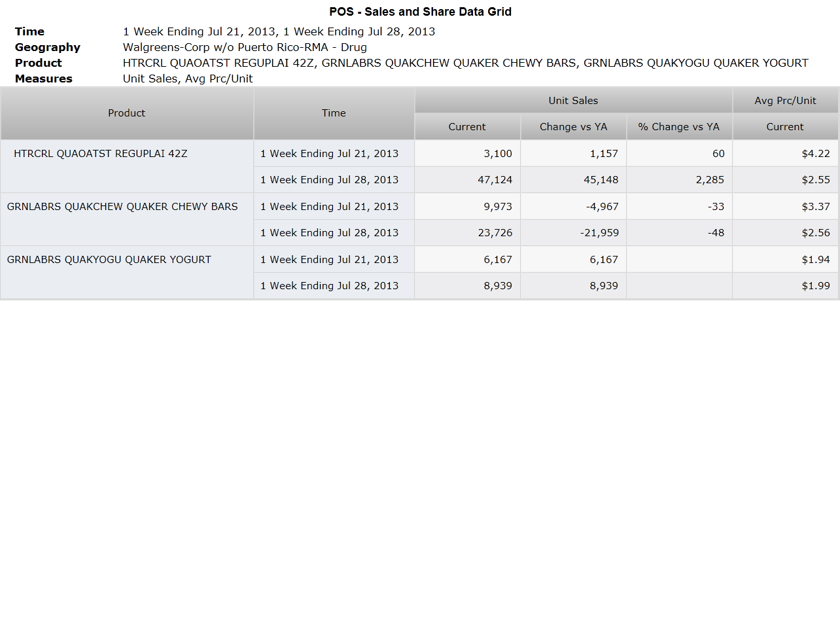Image resolution: width=840 pixels, height=619 pixels.
Task: Click the Unit Sales, Avg Prc/Unit measures text
Action: [x=188, y=79]
